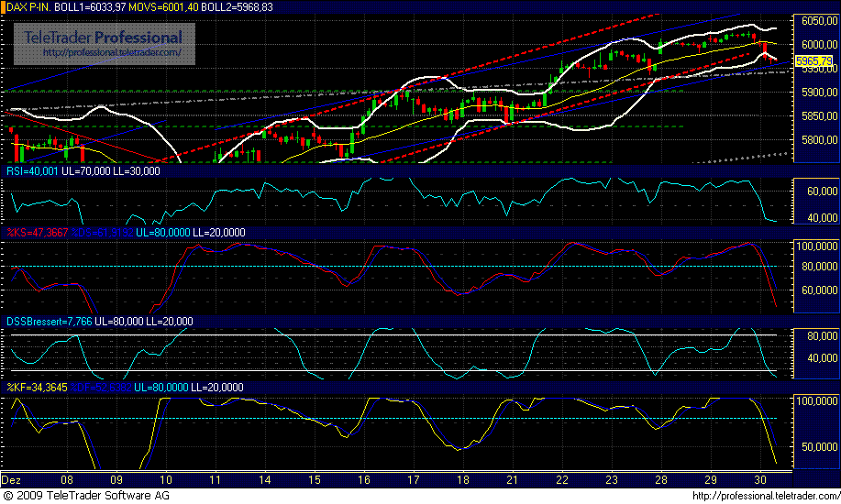Click the 5800,00 price axis label
This screenshot has height=504, width=841.
[x=817, y=140]
